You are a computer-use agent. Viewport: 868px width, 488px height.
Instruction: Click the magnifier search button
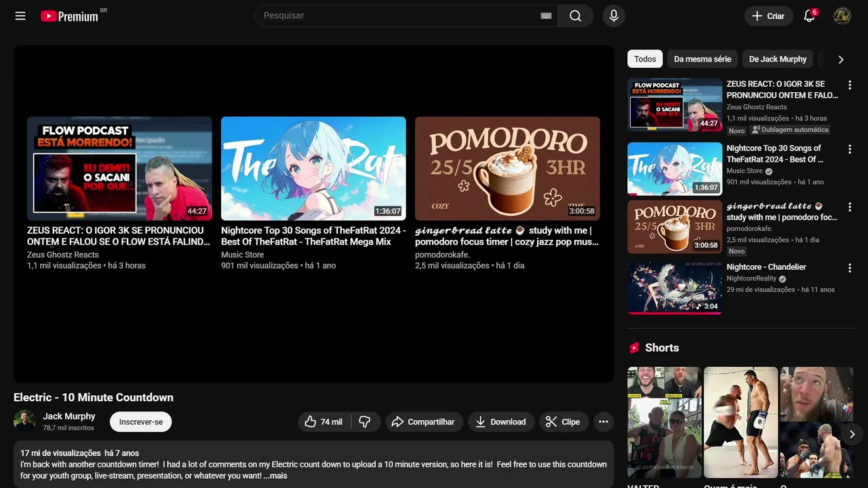(576, 16)
